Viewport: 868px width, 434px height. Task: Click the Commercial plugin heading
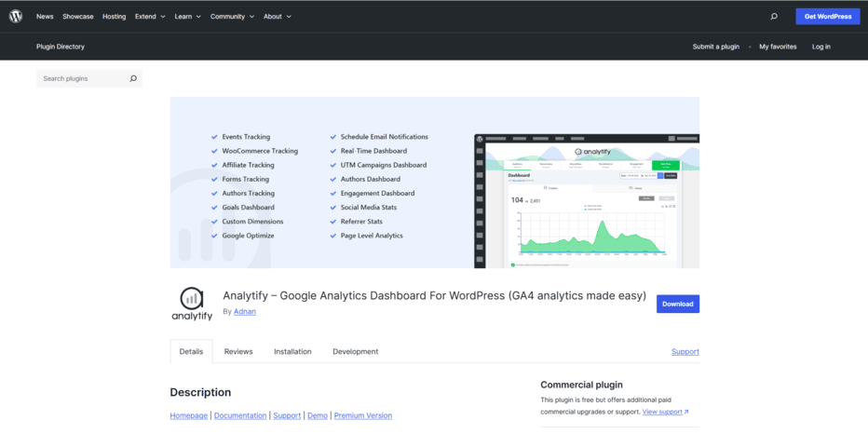click(581, 385)
